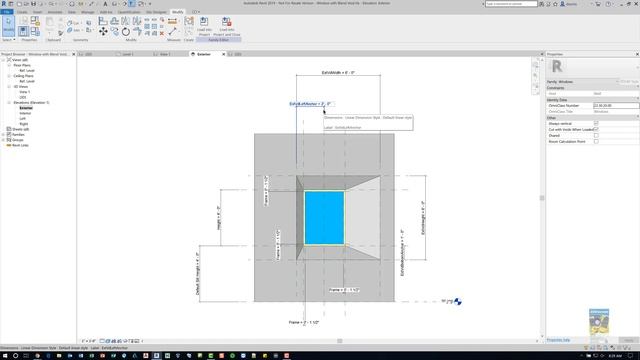Viewport: 640px width, 360px height.
Task: Collapse the Elevations tree node
Action: [9, 102]
